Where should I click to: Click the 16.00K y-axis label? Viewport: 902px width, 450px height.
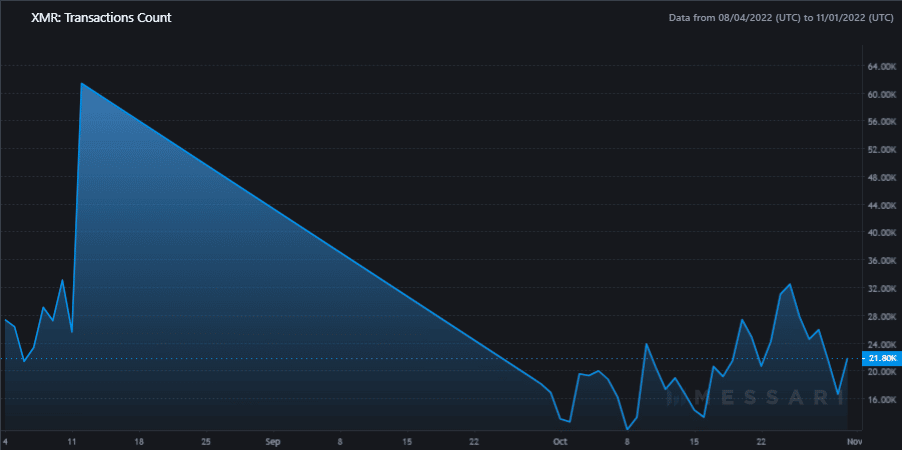[x=881, y=399]
